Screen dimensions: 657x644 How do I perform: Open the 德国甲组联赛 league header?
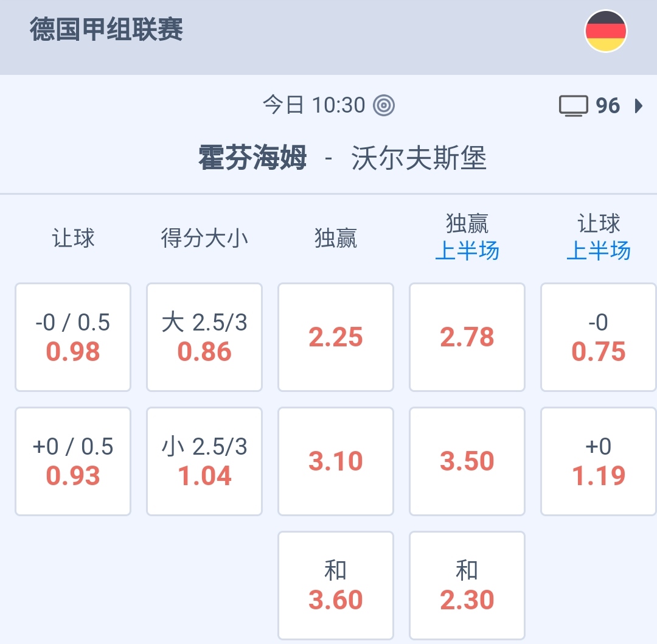(106, 30)
